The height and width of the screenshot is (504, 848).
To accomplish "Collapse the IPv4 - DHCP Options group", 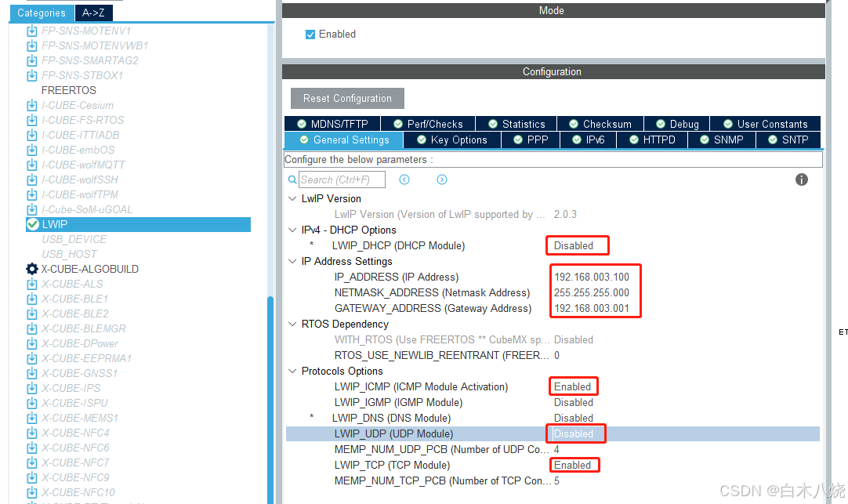I will coord(292,230).
